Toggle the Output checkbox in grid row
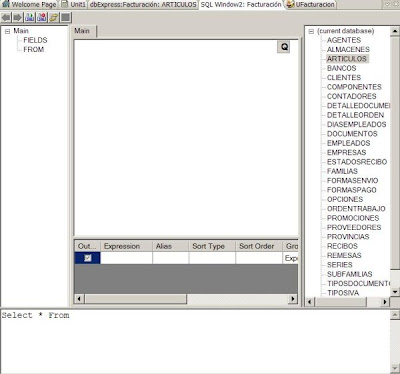 tap(88, 258)
